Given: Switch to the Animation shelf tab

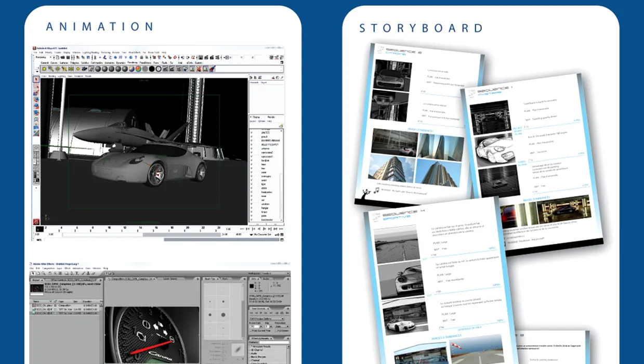Looking at the screenshot, I should (x=110, y=63).
